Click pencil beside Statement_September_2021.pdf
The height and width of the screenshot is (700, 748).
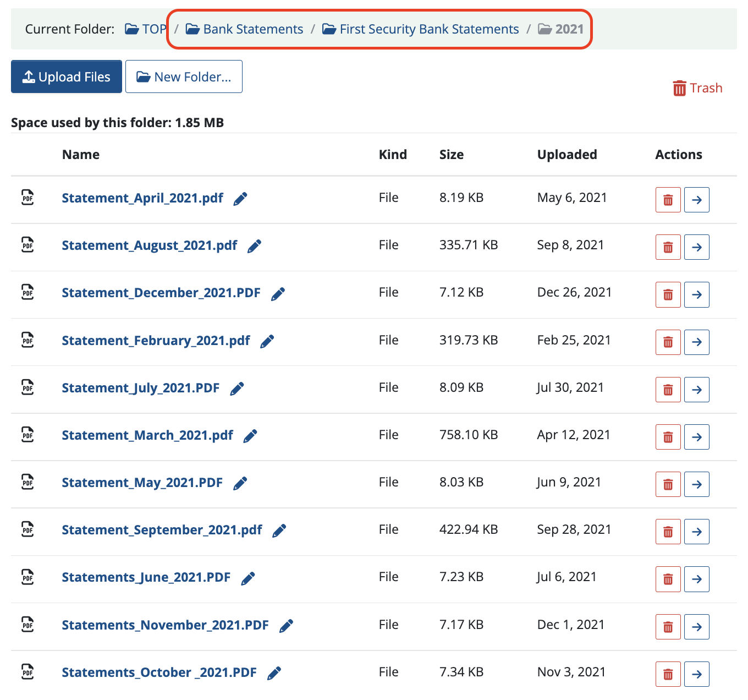279,531
